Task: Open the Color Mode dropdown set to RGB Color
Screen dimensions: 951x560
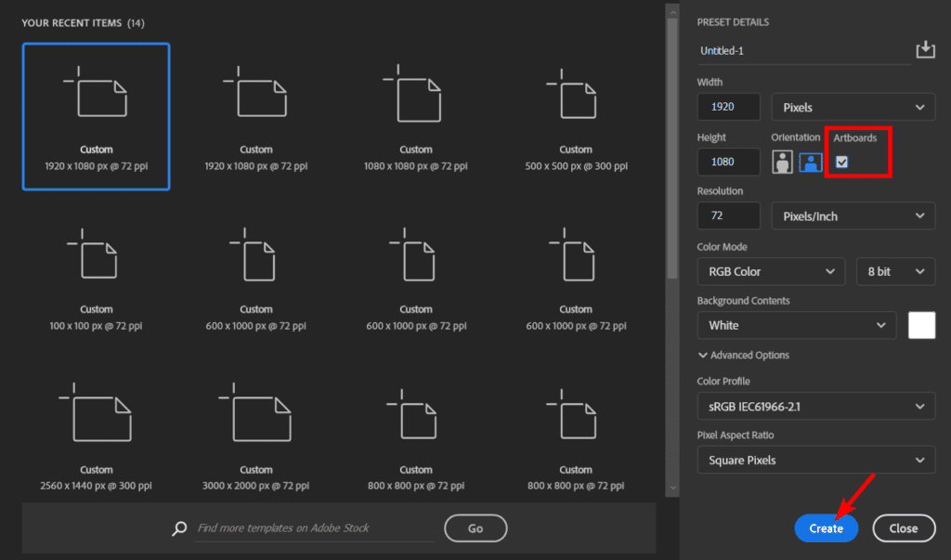Action: tap(771, 271)
